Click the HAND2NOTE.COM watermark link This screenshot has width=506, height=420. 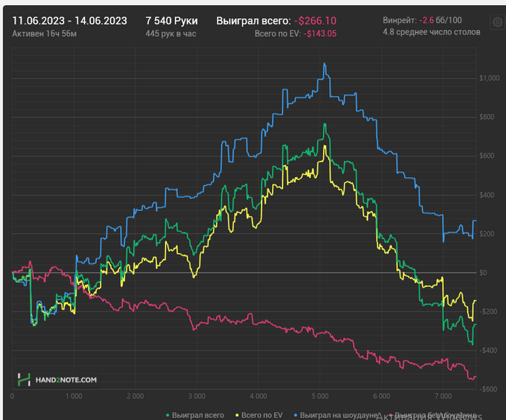click(x=66, y=380)
